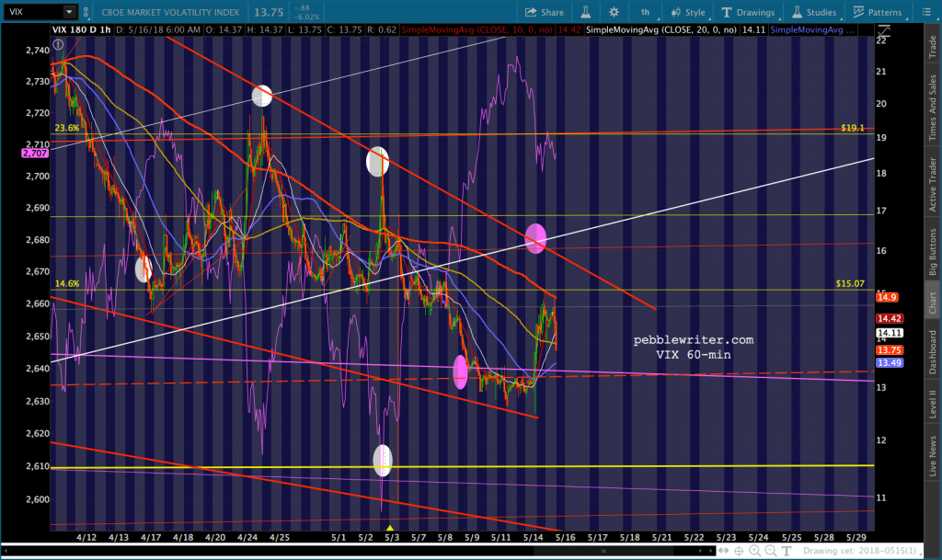942x560 pixels.
Task: Open the Times And Sales side tab
Action: click(x=932, y=109)
